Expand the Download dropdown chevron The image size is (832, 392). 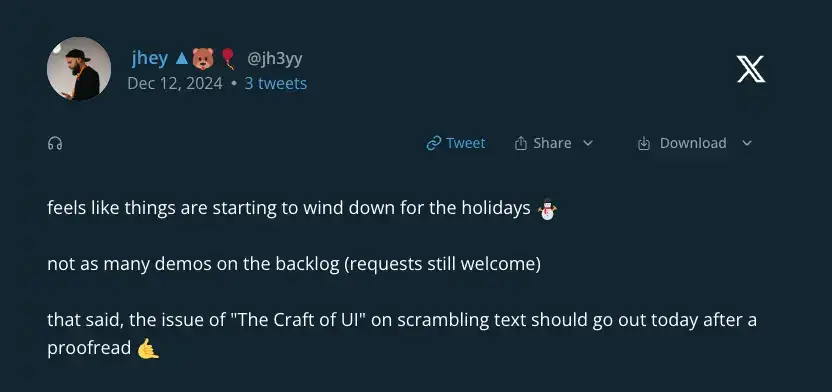click(747, 143)
